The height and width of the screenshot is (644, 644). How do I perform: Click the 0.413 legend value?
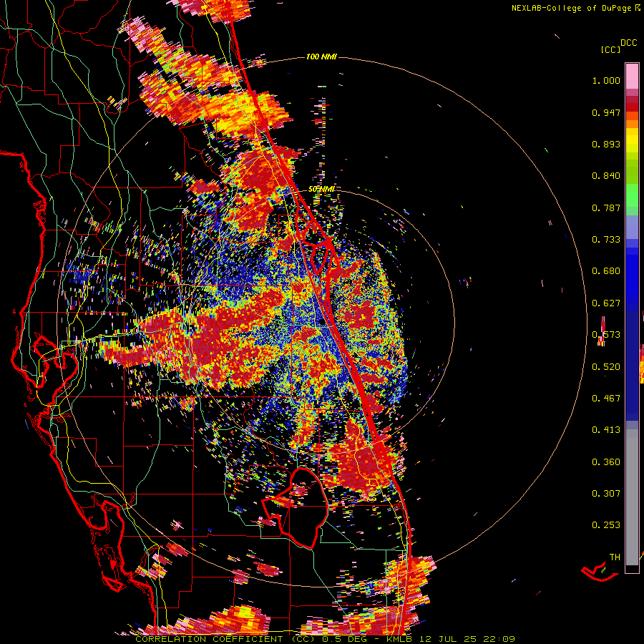606,430
